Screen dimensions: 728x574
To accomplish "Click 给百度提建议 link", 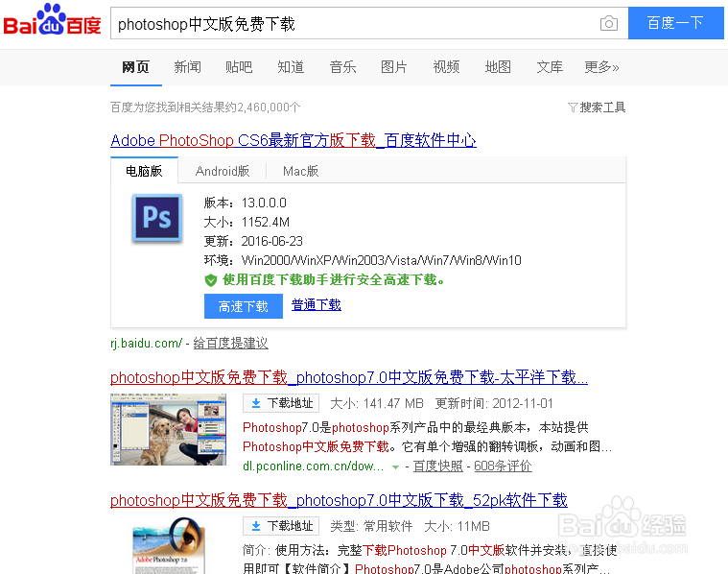I will click(231, 344).
